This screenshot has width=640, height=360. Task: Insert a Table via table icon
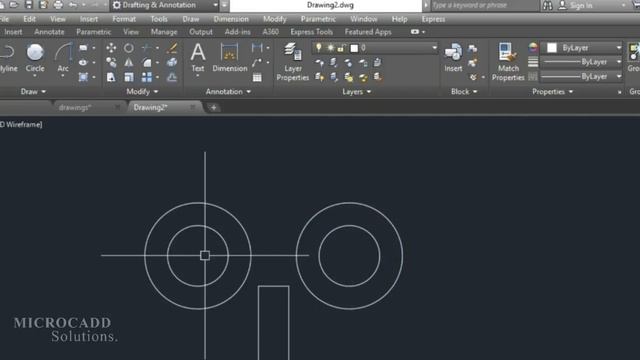point(257,77)
